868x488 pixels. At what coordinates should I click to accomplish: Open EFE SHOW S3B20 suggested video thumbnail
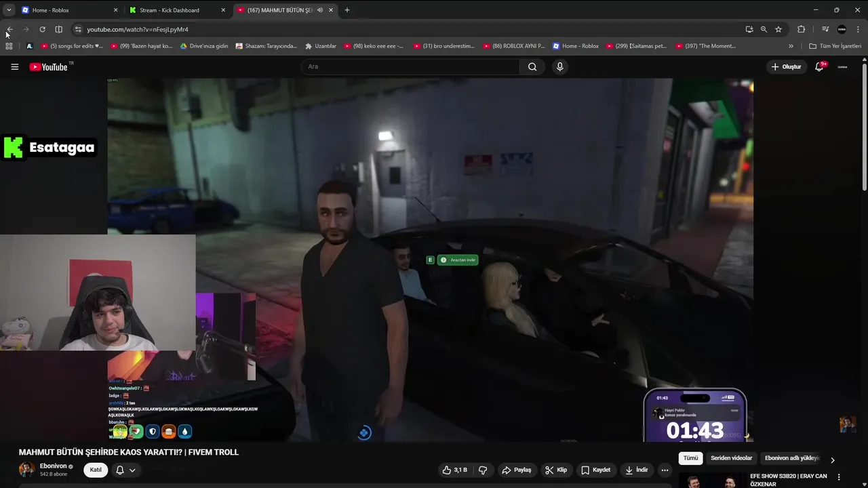pyautogui.click(x=712, y=480)
